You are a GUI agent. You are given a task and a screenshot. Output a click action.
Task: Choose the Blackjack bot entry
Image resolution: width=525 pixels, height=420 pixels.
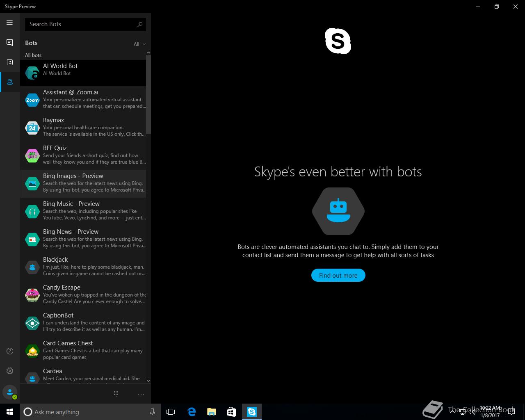[x=83, y=267]
